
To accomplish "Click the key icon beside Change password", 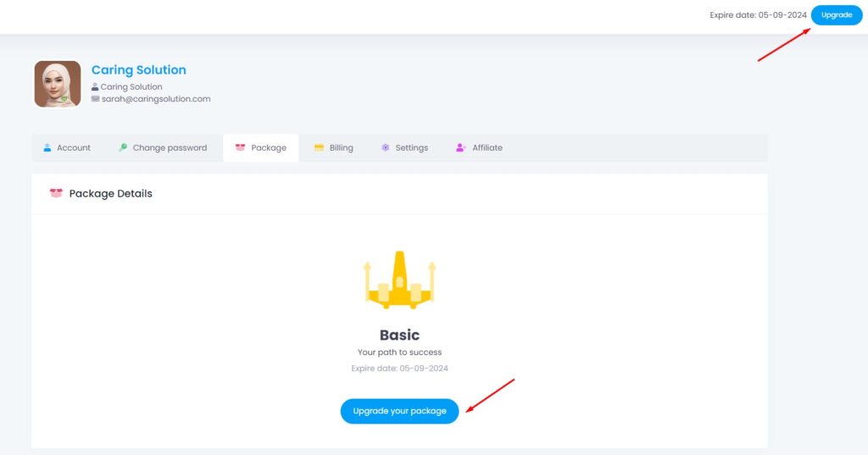I will [x=123, y=147].
